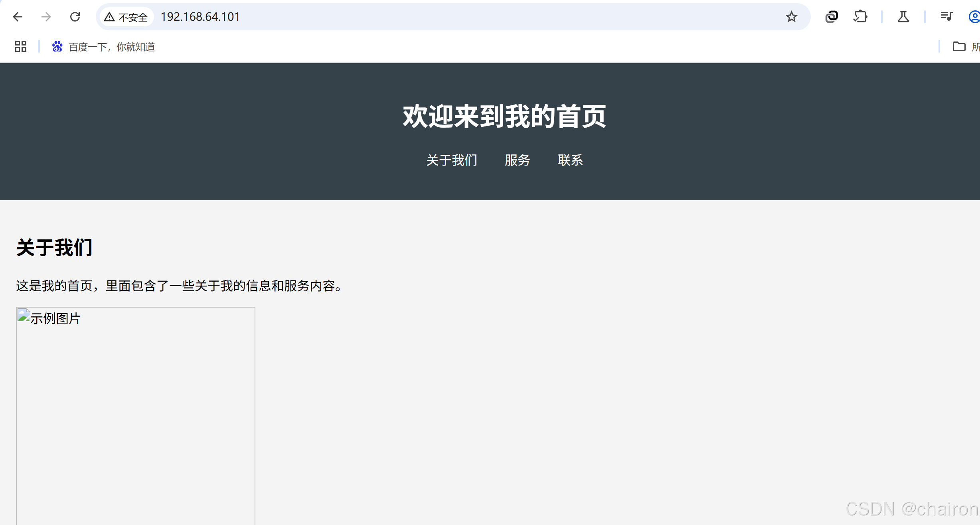Click the browser back arrow
The width and height of the screenshot is (980, 525).
[18, 17]
